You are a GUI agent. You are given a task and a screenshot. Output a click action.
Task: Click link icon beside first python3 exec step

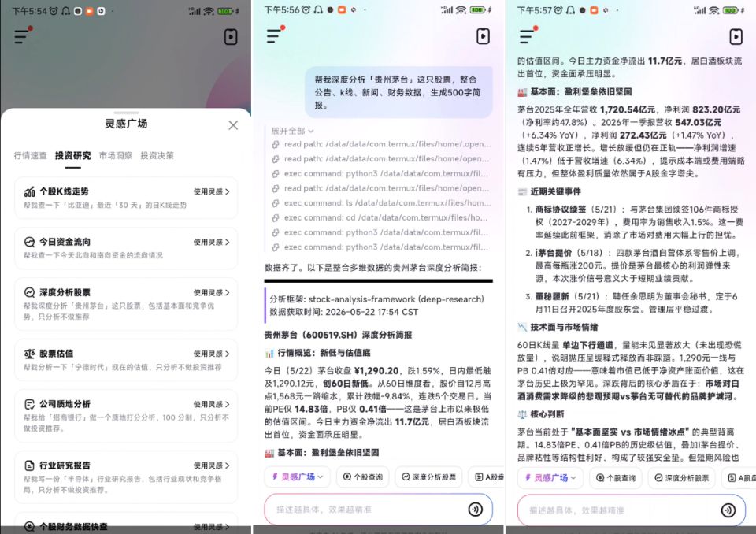coord(276,173)
